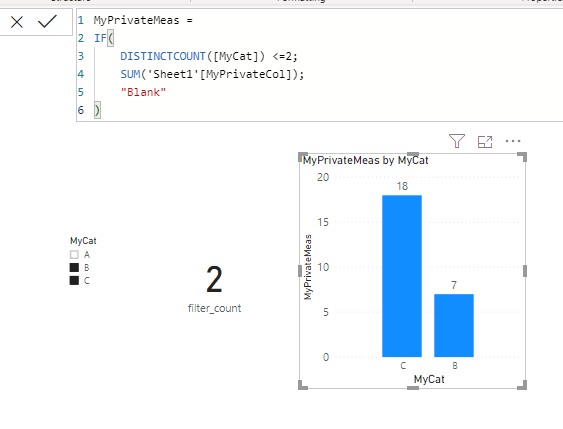Click the SUM function in formula line 4
Image resolution: width=563 pixels, height=429 pixels.
(130, 74)
